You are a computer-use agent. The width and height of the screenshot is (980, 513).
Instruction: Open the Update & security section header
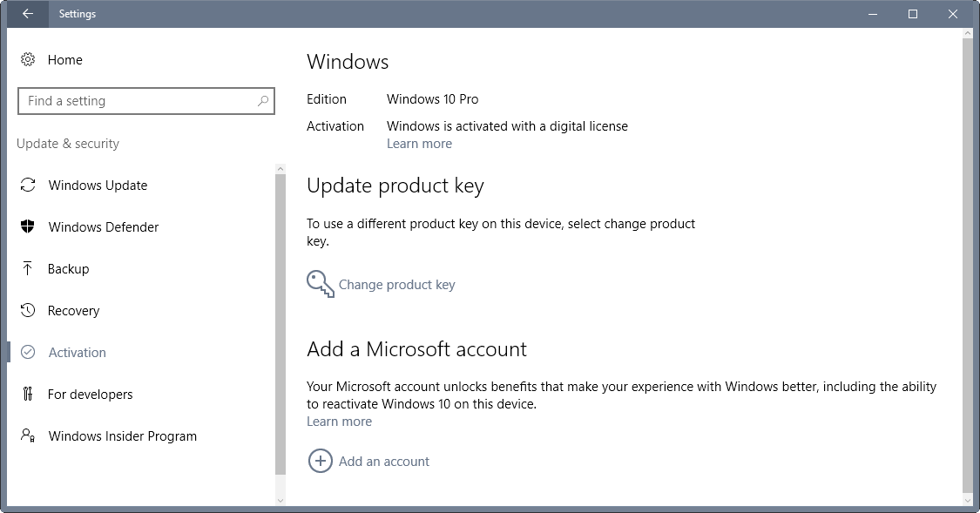point(67,143)
